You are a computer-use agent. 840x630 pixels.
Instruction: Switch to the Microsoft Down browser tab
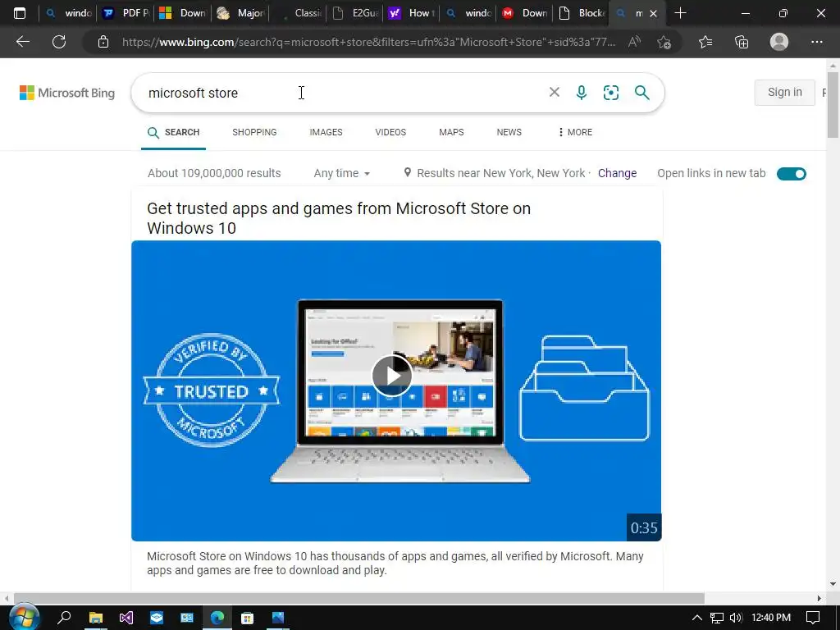point(183,13)
